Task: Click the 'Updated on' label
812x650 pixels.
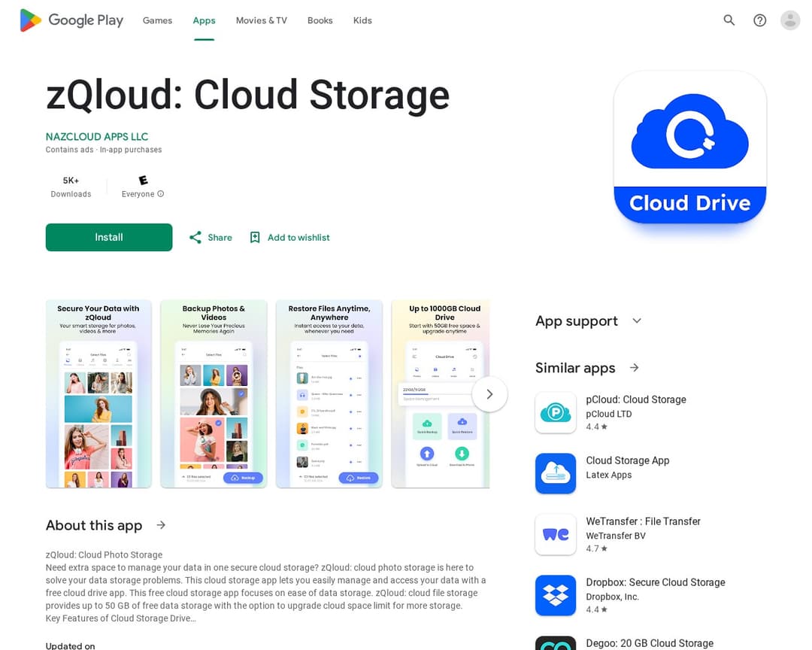Action: pos(71,645)
